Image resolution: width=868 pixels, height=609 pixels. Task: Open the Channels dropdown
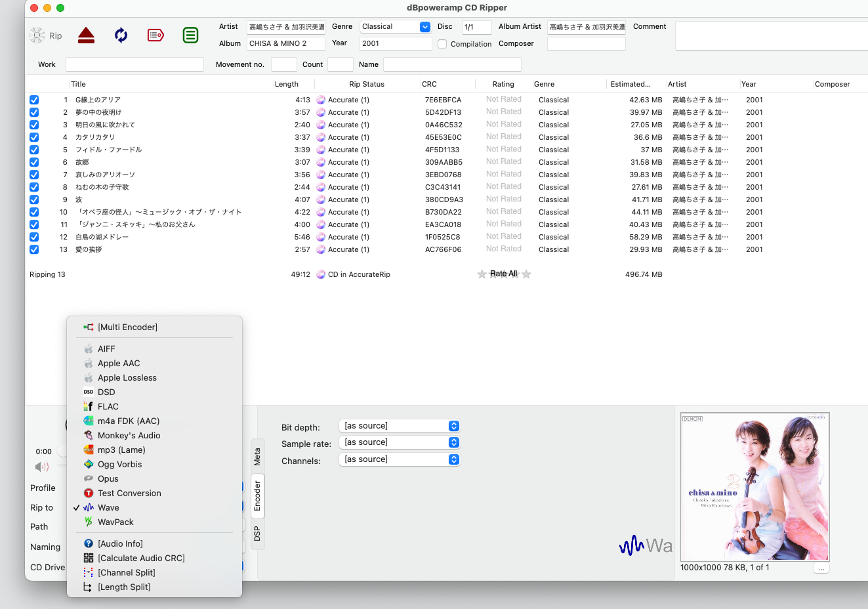tap(400, 459)
